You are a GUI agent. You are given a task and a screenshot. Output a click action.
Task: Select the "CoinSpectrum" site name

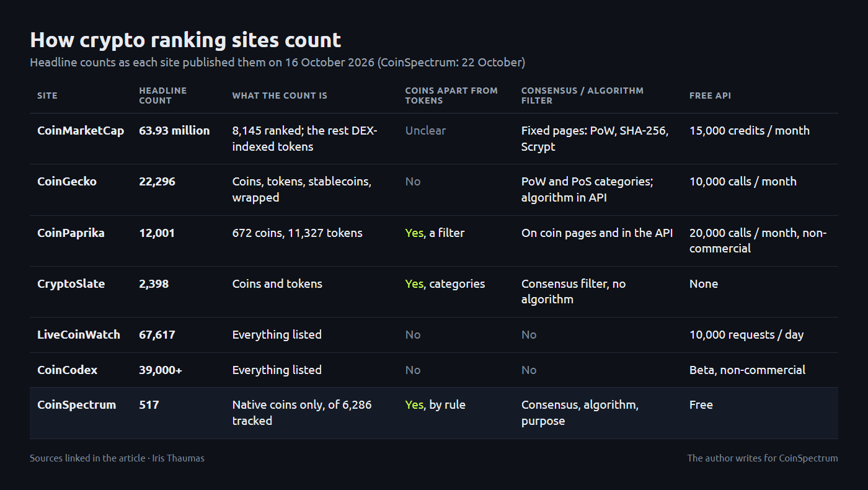77,405
